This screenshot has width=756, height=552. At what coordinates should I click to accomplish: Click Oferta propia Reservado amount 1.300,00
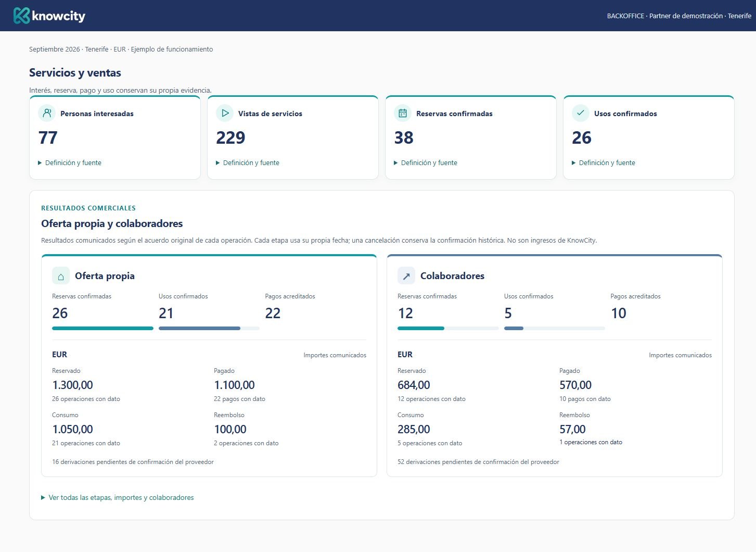point(72,385)
